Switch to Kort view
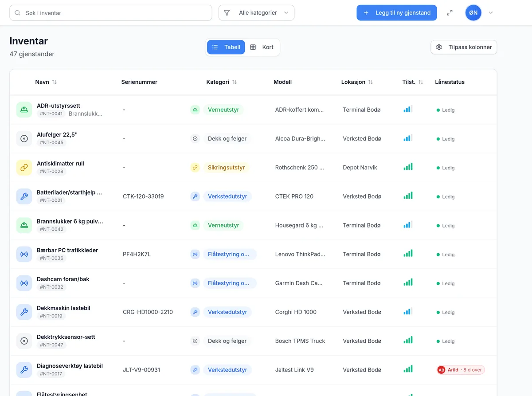This screenshot has width=532, height=396. 262,47
